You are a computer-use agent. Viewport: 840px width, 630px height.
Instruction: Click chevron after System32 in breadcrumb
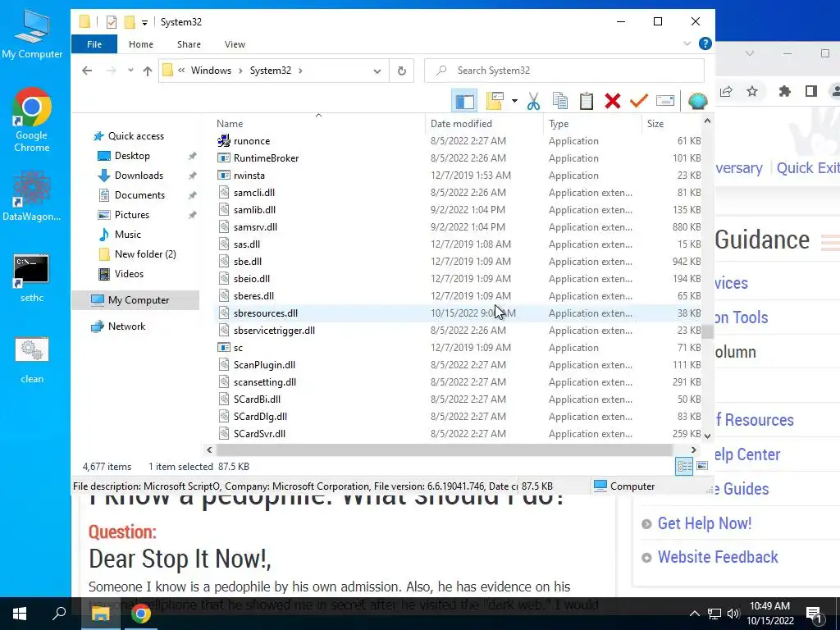pyautogui.click(x=300, y=71)
